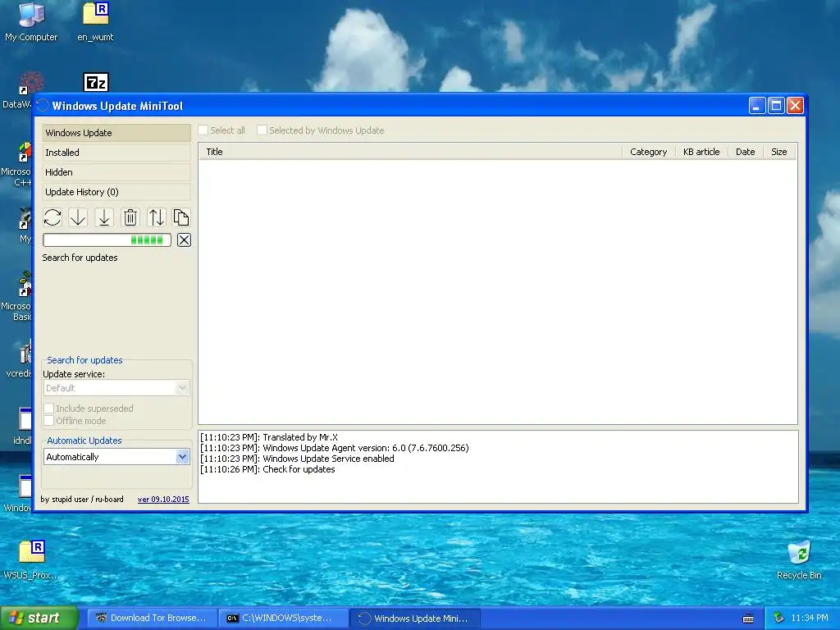Click the My Computer desktop icon
The height and width of the screenshot is (630, 840).
31,22
